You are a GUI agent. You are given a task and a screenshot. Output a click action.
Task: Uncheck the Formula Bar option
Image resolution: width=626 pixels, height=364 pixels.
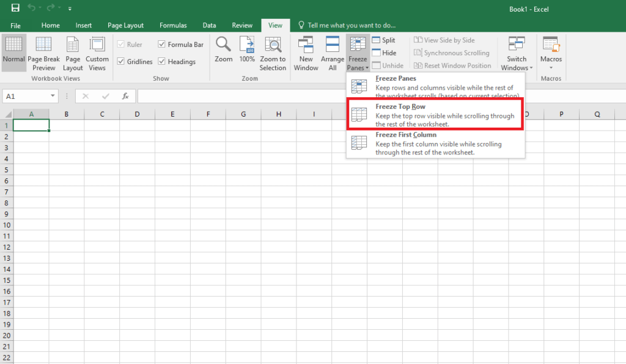(x=162, y=44)
